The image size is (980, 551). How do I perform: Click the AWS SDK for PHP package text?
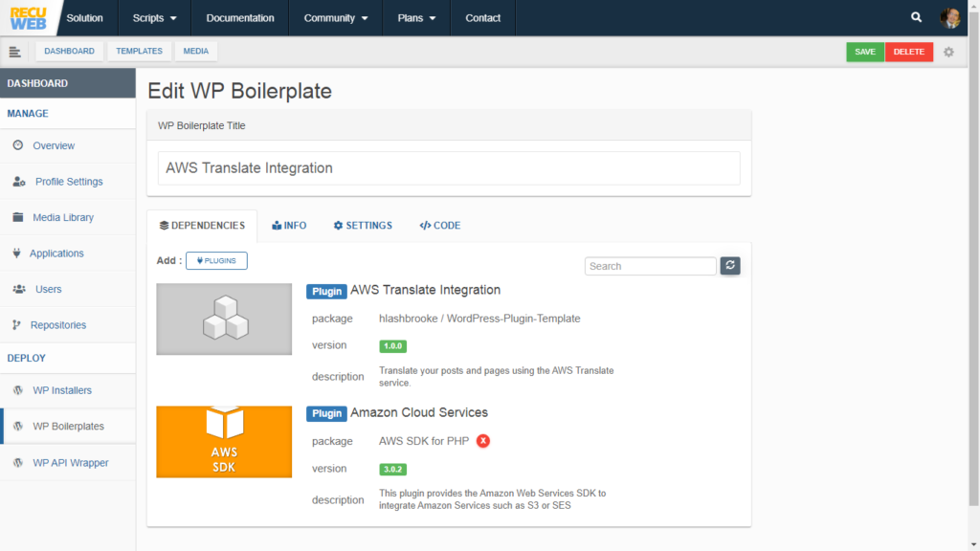[424, 441]
